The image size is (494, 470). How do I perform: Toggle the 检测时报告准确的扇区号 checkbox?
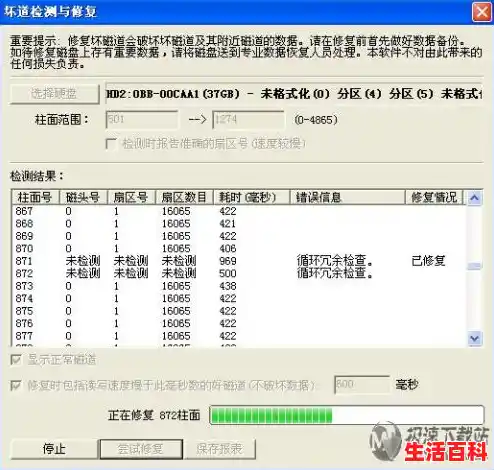(x=111, y=144)
